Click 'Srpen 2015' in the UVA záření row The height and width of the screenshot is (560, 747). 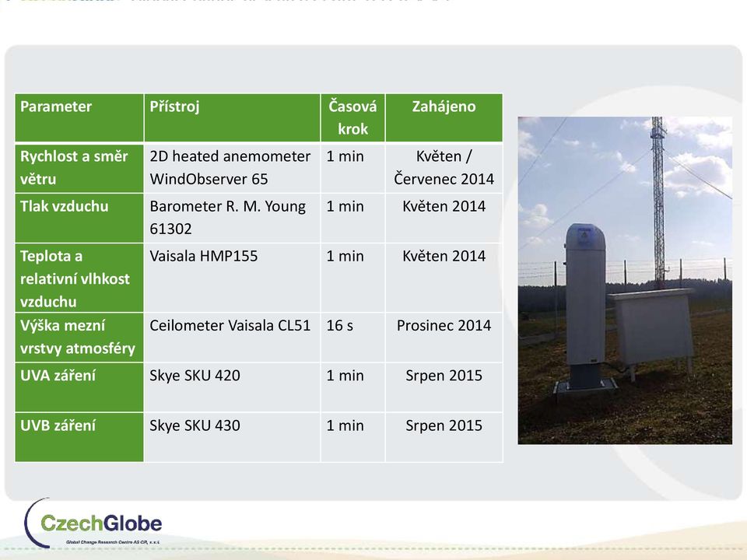tap(444, 387)
